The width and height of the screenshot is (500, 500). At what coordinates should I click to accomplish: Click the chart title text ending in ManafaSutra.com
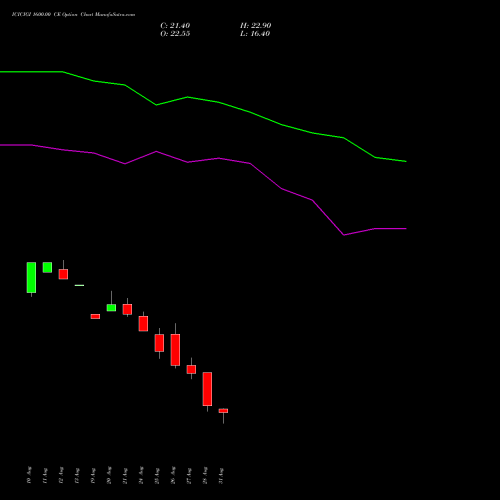coord(73,15)
